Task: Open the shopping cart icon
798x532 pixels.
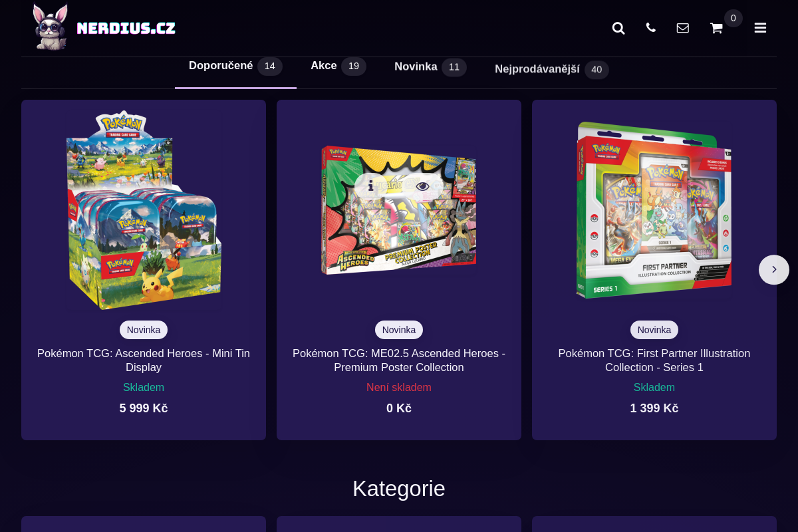Action: click(716, 28)
